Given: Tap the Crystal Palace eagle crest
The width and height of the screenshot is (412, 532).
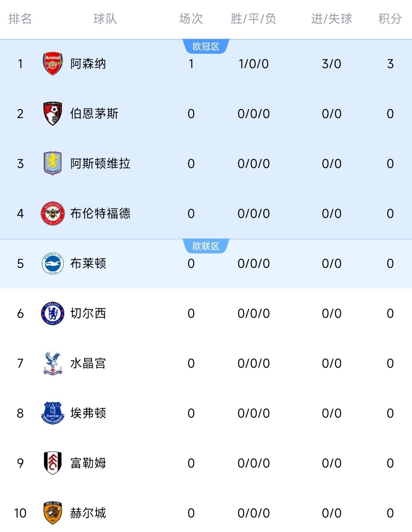Looking at the screenshot, I should pos(53,363).
